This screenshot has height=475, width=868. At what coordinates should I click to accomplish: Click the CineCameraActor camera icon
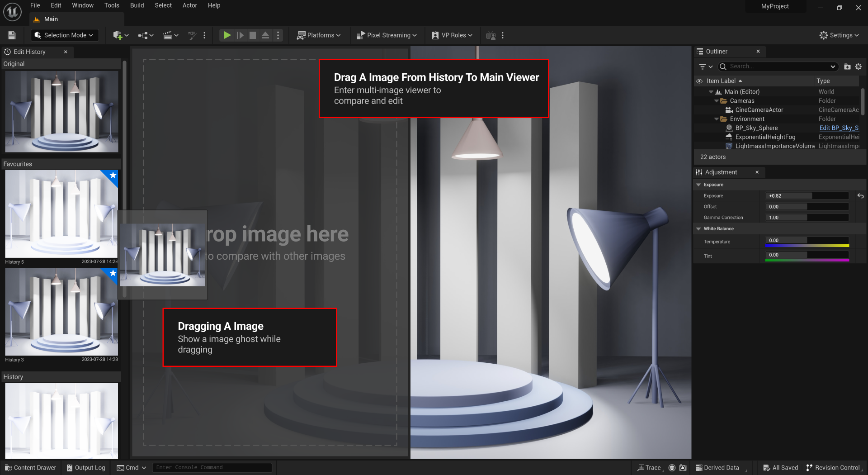tap(729, 110)
